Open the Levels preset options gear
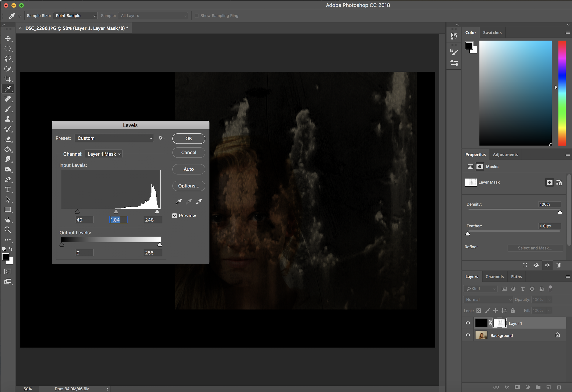572x392 pixels. [x=161, y=138]
